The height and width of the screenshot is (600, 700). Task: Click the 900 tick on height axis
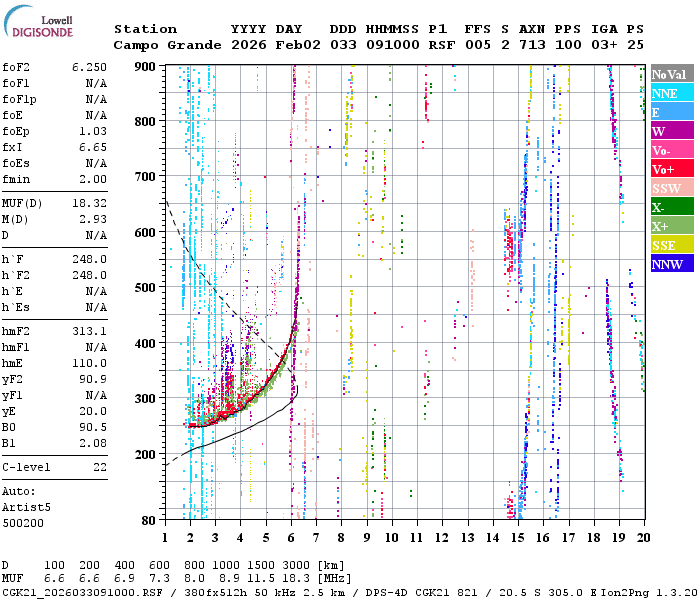click(x=148, y=66)
